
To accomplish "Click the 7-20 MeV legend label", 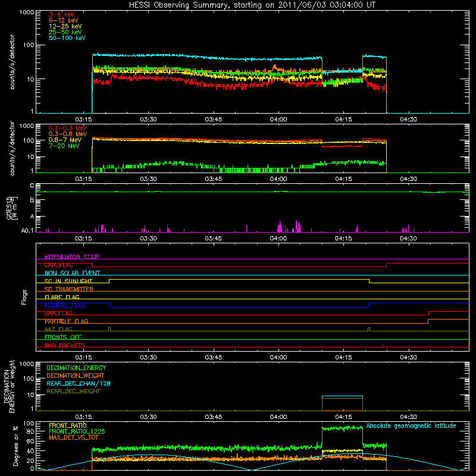I will pos(64,146).
